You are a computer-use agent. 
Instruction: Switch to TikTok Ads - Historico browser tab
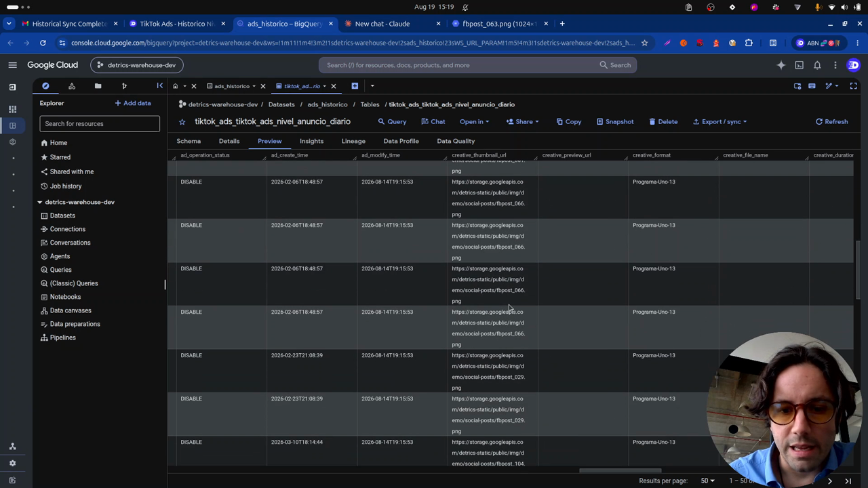pos(177,24)
